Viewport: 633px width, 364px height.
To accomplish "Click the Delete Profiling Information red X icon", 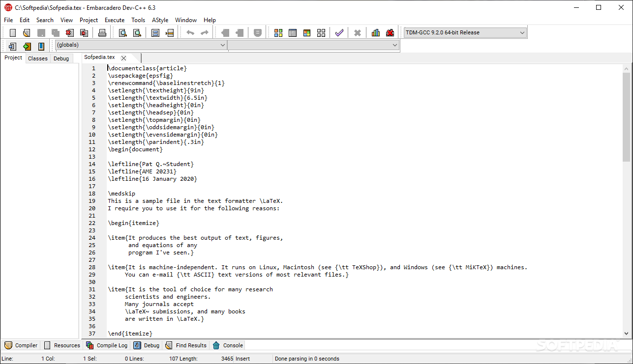I will pos(390,33).
